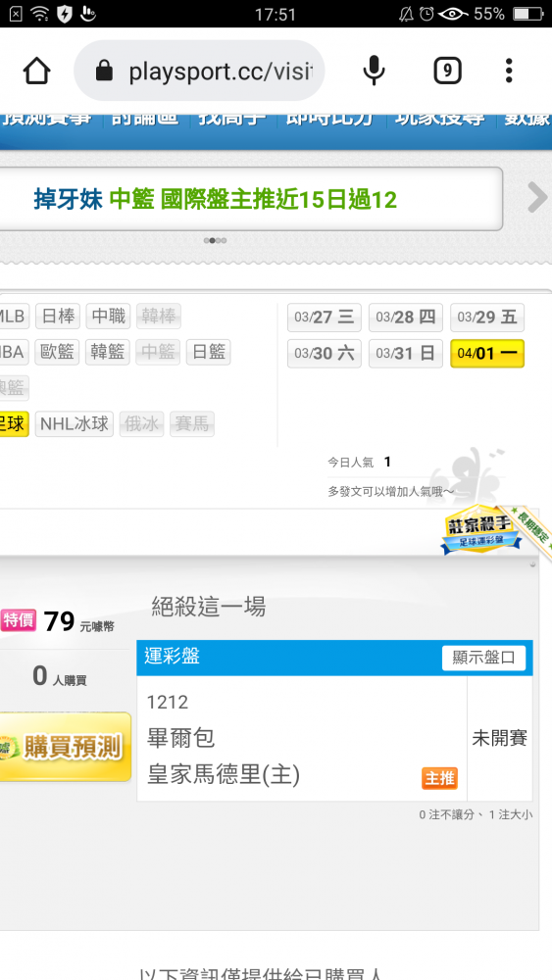This screenshot has width=552, height=980.
Task: Choose the 日棒 league filter
Action: point(58,317)
